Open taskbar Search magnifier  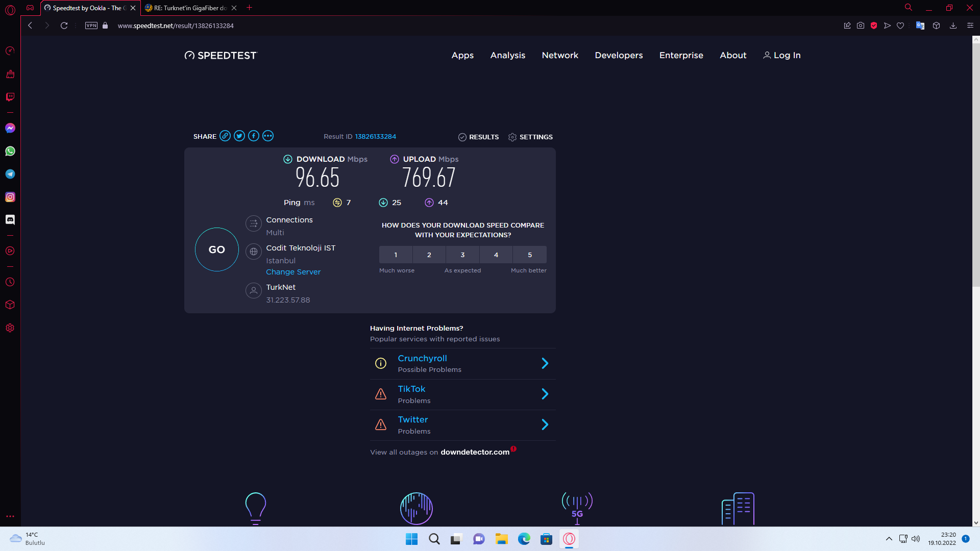click(x=434, y=539)
